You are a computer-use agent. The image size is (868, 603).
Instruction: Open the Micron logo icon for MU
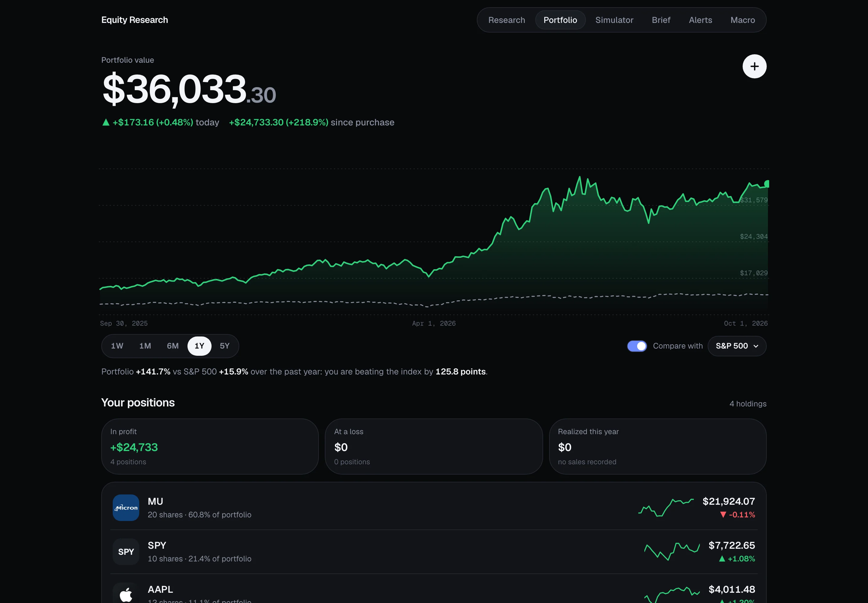pyautogui.click(x=126, y=507)
